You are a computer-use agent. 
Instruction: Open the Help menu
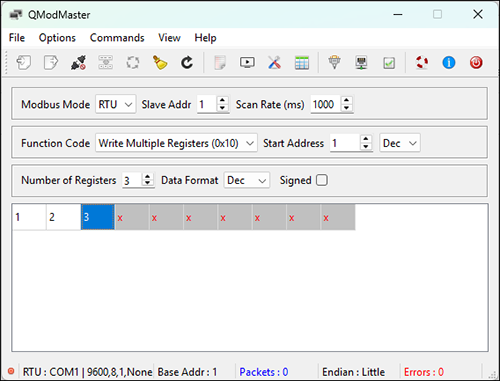tap(205, 38)
